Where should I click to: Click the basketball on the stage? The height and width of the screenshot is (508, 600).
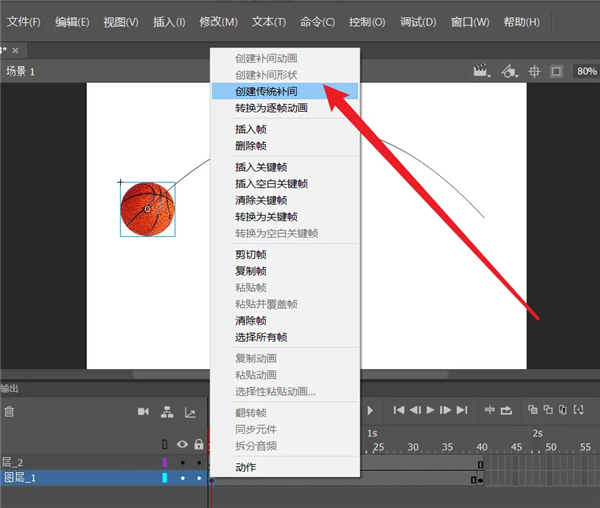coord(147,209)
